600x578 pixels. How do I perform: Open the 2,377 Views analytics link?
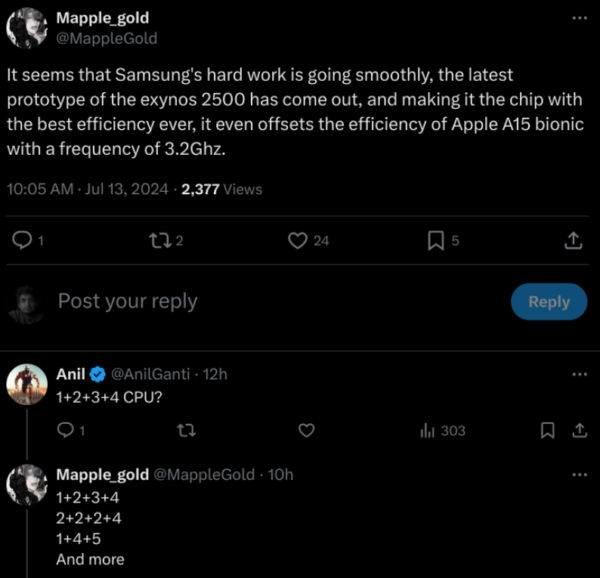tap(222, 189)
